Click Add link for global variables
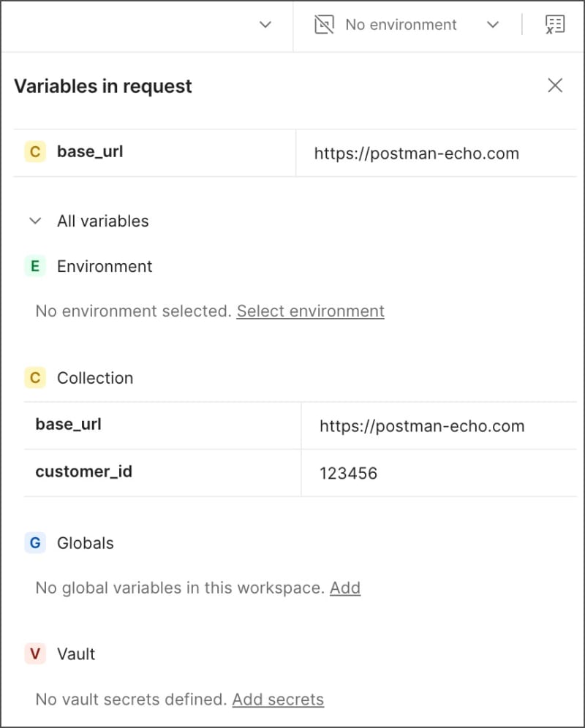Screen dimensions: 585x728 tap(345, 588)
